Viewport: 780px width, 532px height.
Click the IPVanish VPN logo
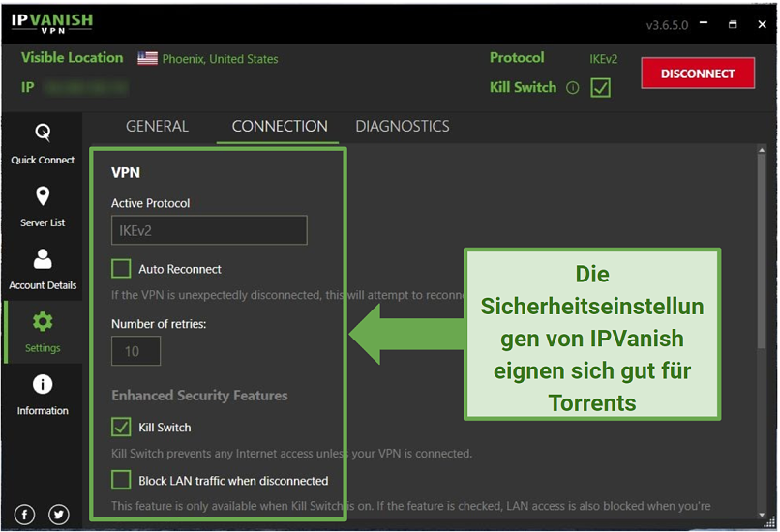[x=52, y=23]
